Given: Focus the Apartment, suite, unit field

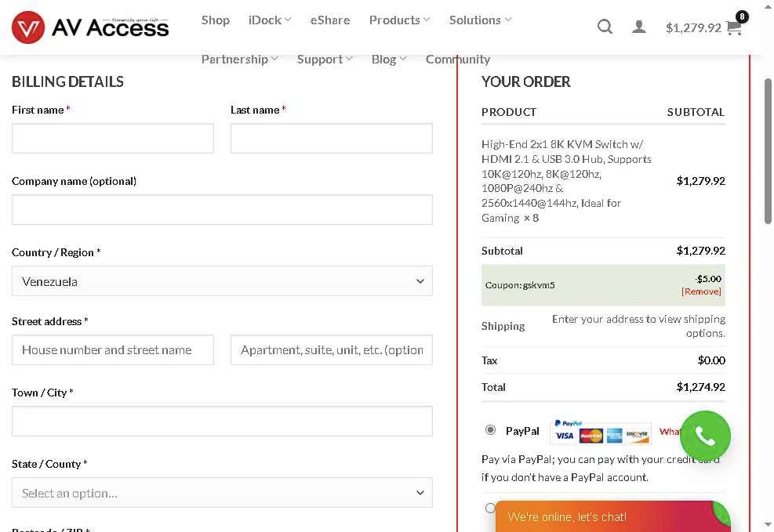Looking at the screenshot, I should click(332, 350).
